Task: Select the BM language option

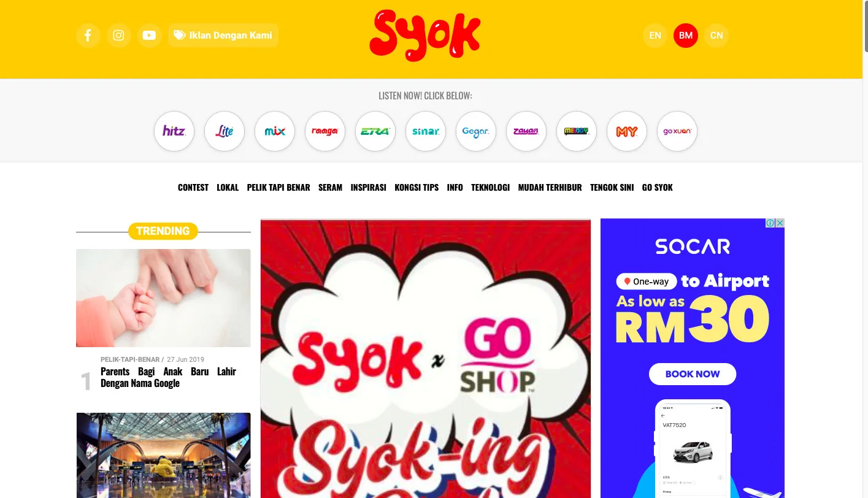Action: click(686, 36)
